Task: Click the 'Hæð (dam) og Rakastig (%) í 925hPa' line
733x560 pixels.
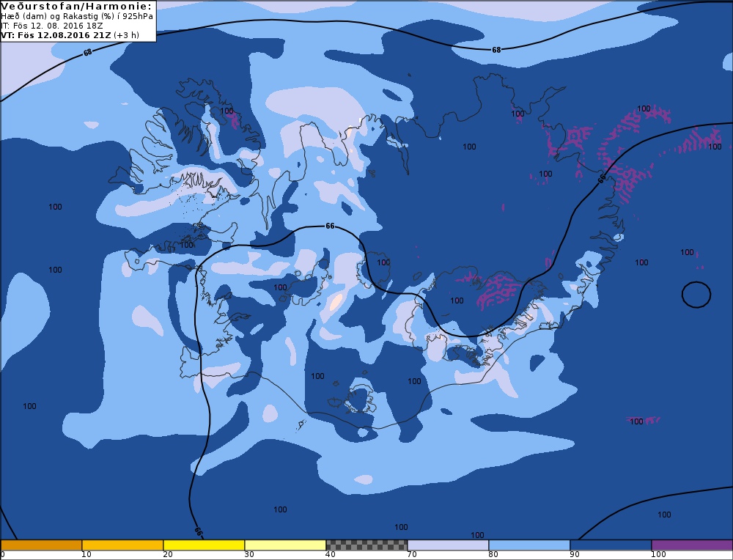Action: pos(77,16)
